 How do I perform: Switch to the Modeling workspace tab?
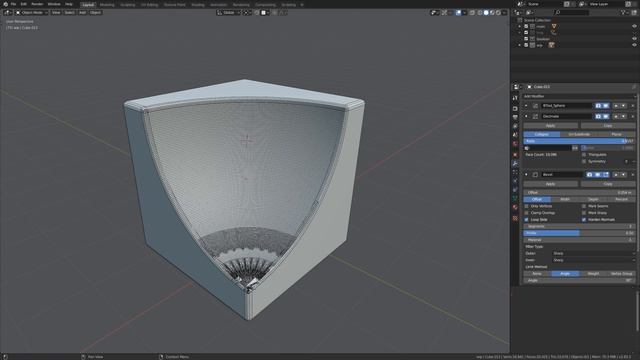107,4
